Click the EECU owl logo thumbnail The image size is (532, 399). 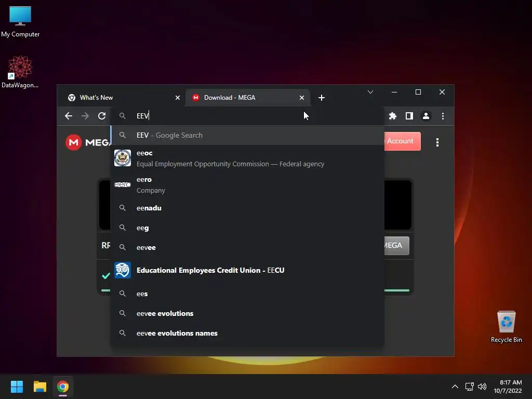[123, 270]
